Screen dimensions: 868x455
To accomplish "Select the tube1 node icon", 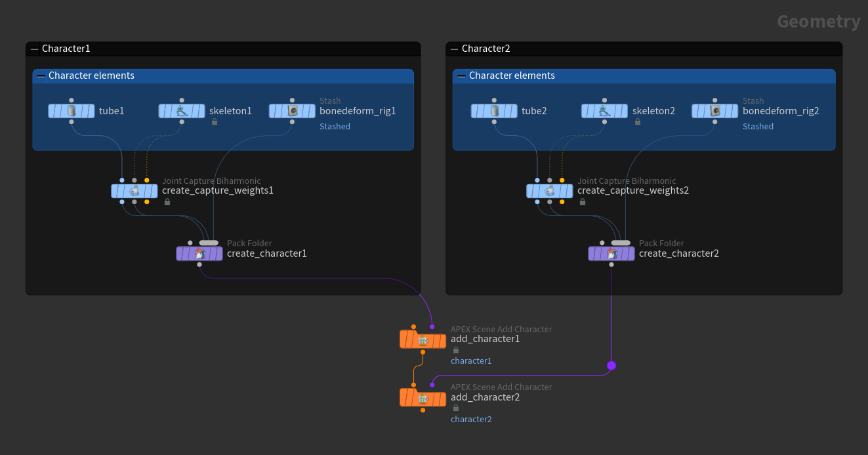I will click(72, 111).
